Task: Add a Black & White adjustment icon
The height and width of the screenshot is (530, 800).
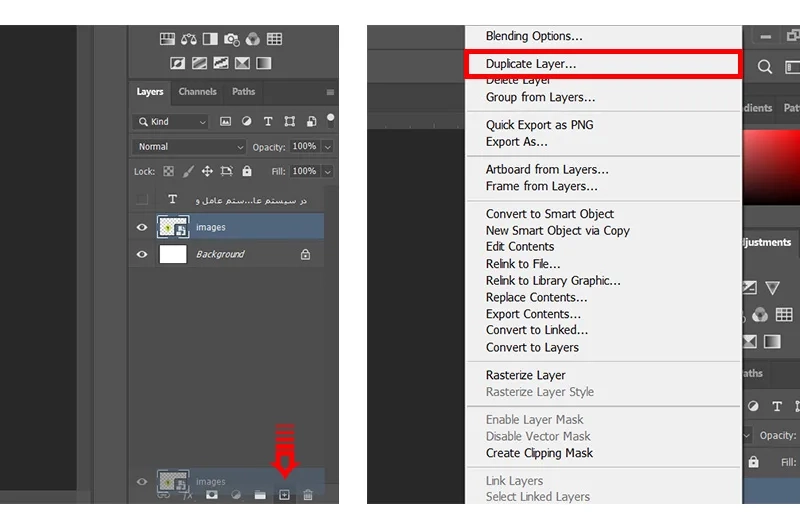Action: tap(210, 39)
